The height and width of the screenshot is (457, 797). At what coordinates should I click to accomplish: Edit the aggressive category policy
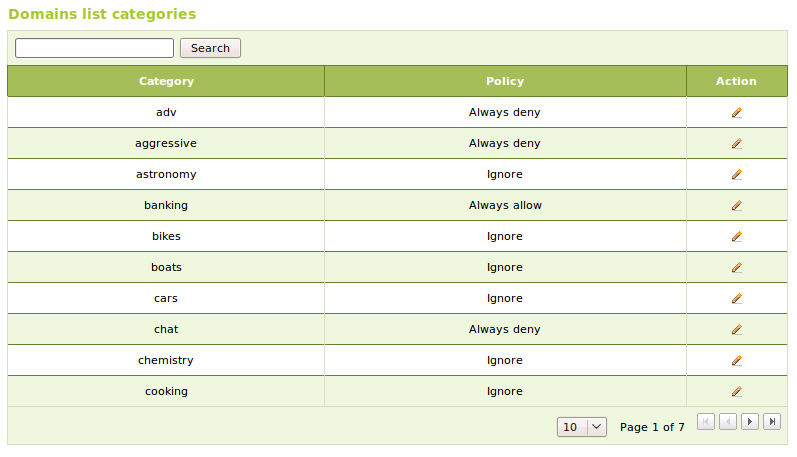click(x=737, y=143)
